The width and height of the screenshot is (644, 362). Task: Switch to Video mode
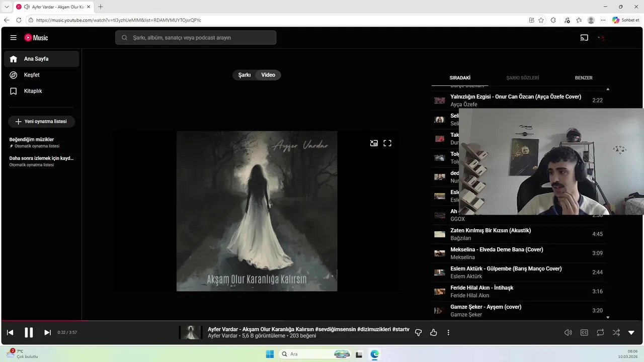pos(268,75)
